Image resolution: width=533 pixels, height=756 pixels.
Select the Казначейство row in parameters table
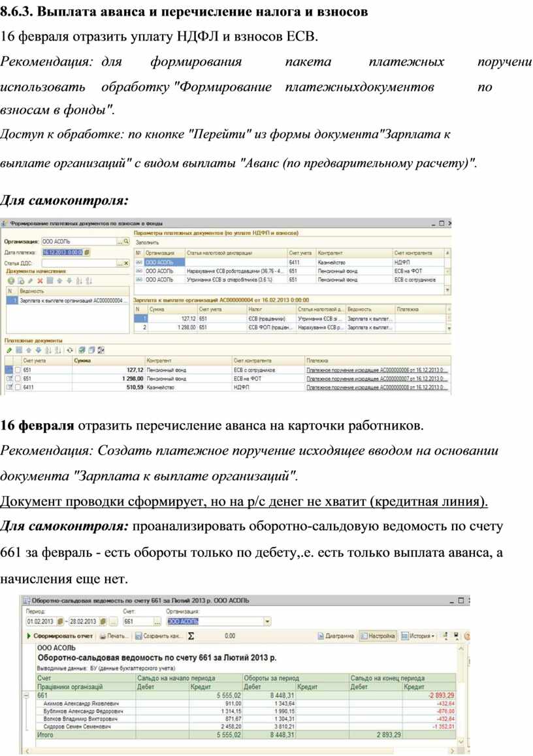(x=289, y=262)
